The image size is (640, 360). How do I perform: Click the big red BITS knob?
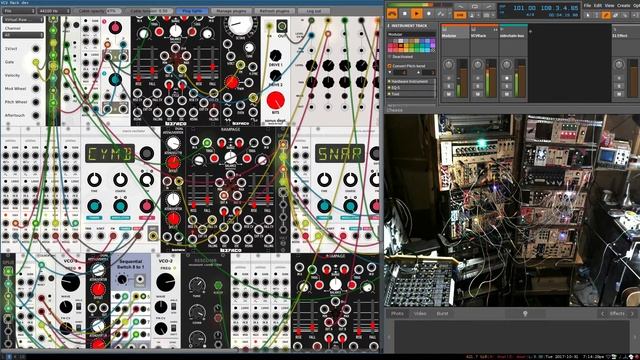276,101
